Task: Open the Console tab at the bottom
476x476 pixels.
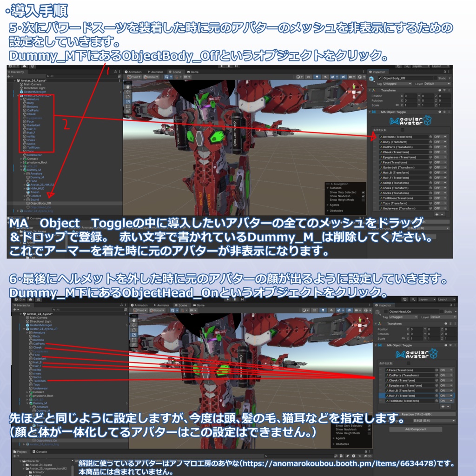Action: click(41, 452)
